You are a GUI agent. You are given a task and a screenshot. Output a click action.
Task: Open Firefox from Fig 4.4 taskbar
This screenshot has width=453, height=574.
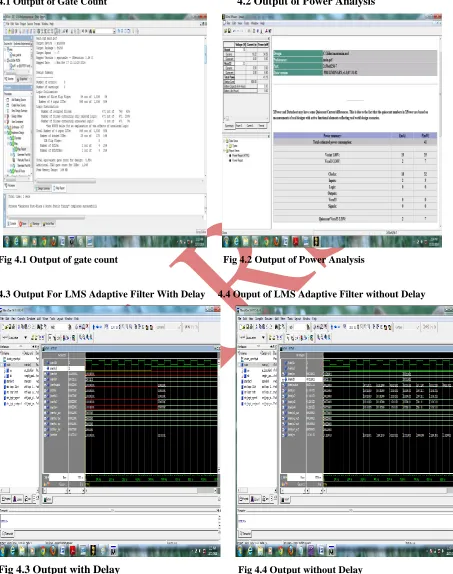point(290,551)
